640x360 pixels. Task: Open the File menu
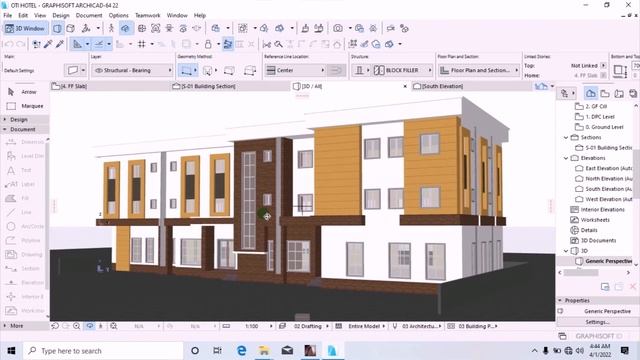(7, 16)
